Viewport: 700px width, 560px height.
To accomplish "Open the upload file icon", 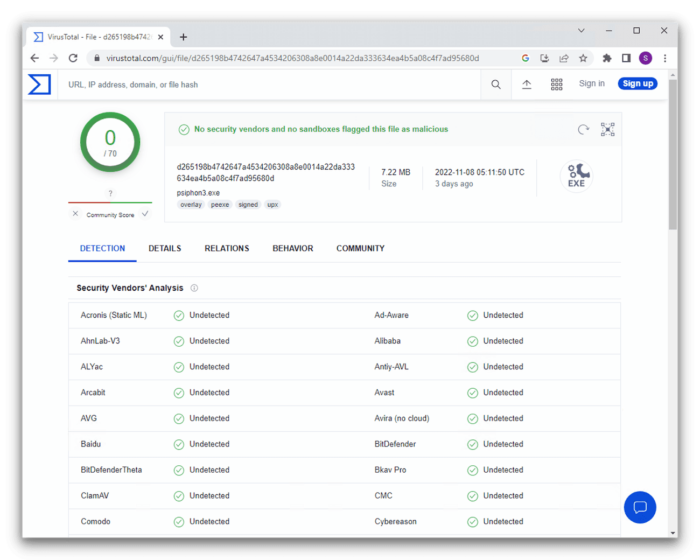I will 527,85.
